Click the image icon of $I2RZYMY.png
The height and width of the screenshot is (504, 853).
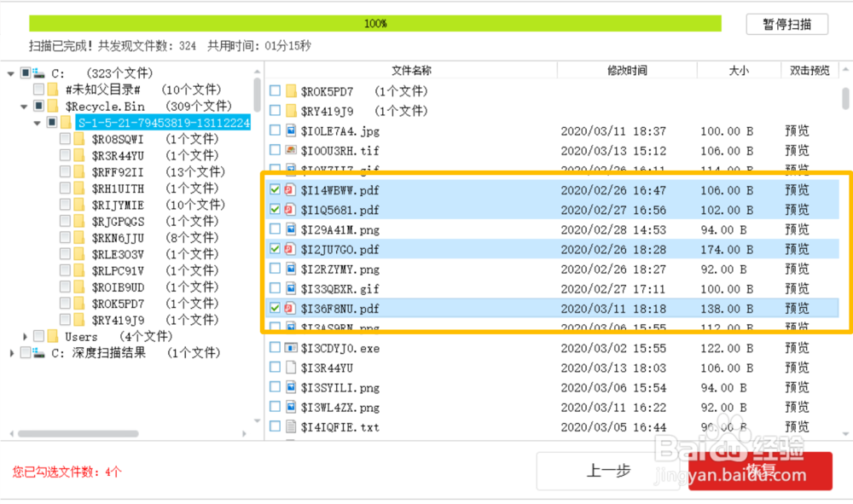pos(291,269)
